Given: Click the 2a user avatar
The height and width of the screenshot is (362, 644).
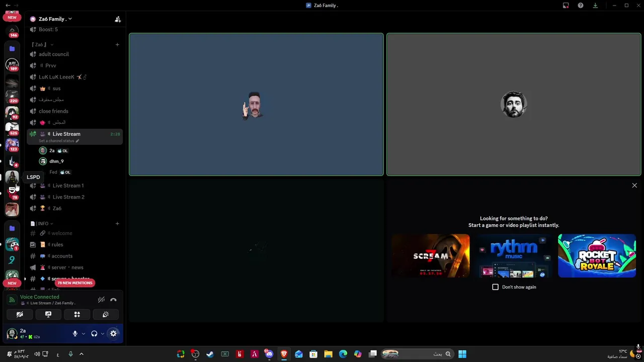Looking at the screenshot, I should [12, 333].
